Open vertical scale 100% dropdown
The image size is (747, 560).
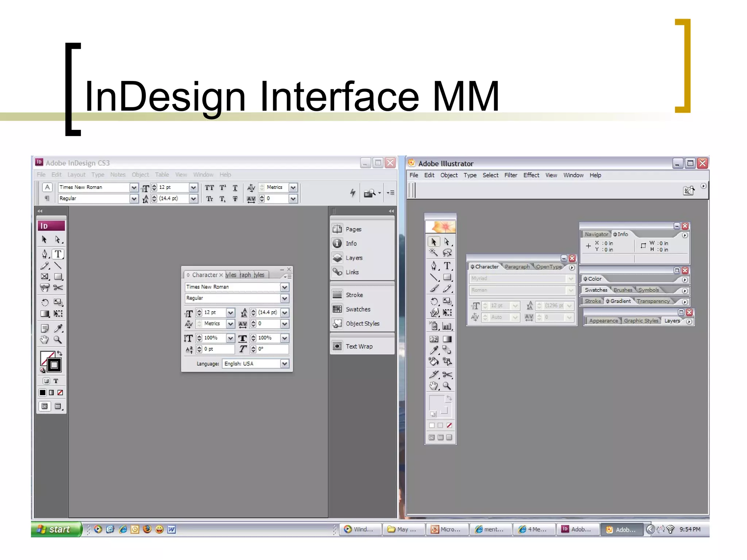(x=230, y=338)
